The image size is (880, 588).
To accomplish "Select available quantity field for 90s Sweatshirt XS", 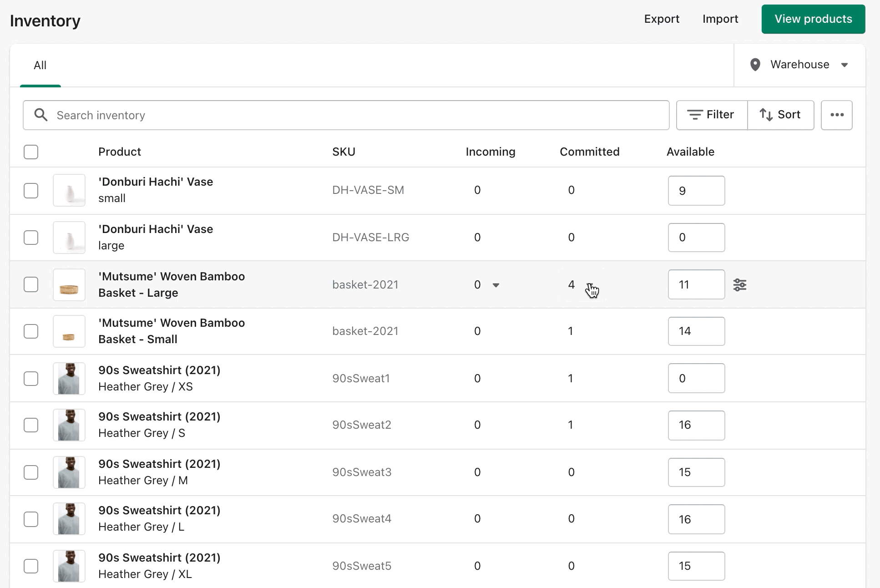I will click(696, 378).
